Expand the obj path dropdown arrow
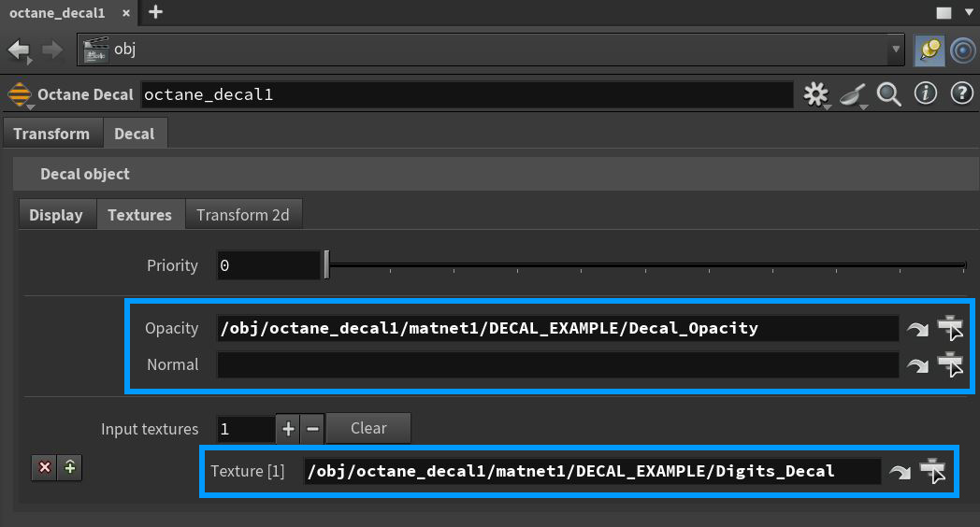The width and height of the screenshot is (980, 527). (x=897, y=50)
